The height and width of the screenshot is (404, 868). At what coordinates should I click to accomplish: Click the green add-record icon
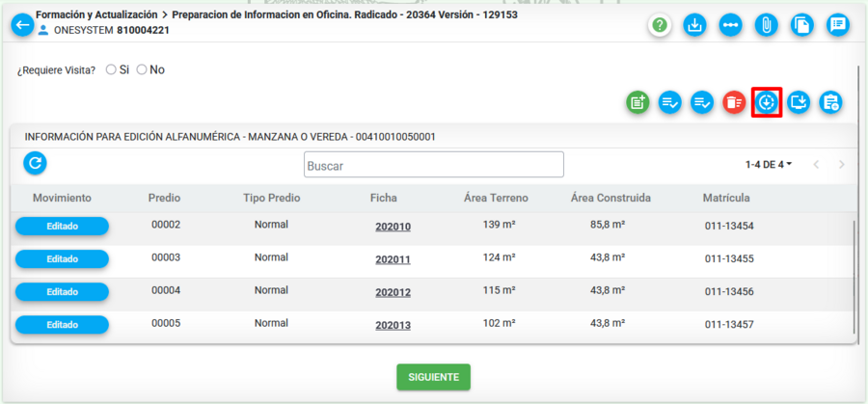(637, 102)
